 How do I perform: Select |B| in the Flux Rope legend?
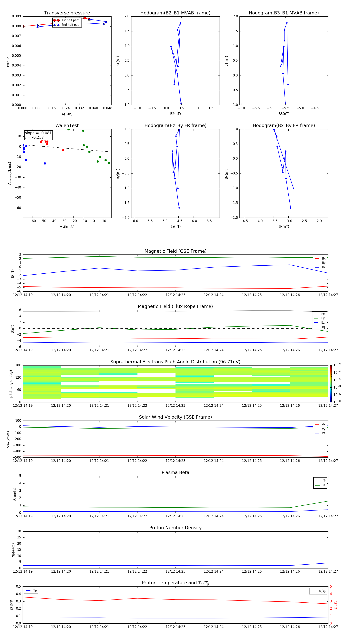(320, 327)
